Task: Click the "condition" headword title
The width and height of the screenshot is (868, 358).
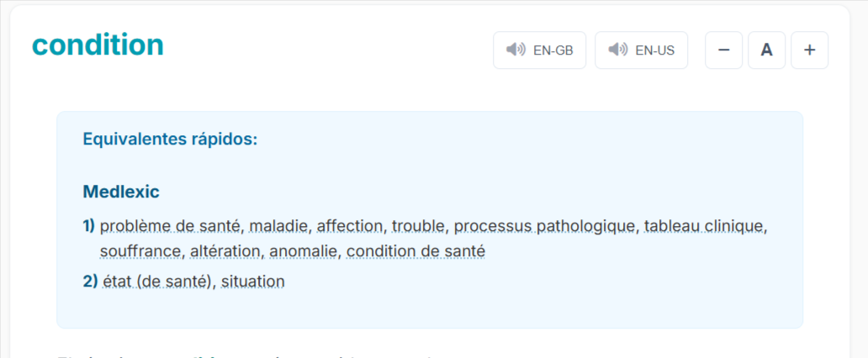Action: point(98,45)
